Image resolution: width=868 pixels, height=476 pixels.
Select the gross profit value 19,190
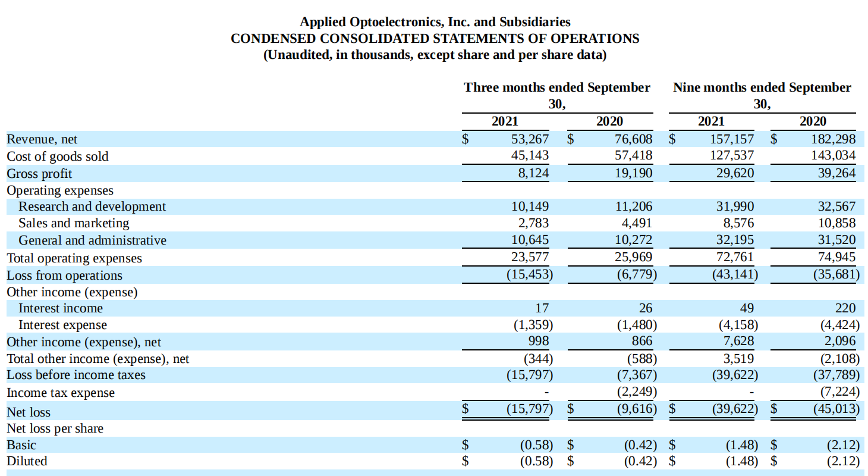[633, 173]
